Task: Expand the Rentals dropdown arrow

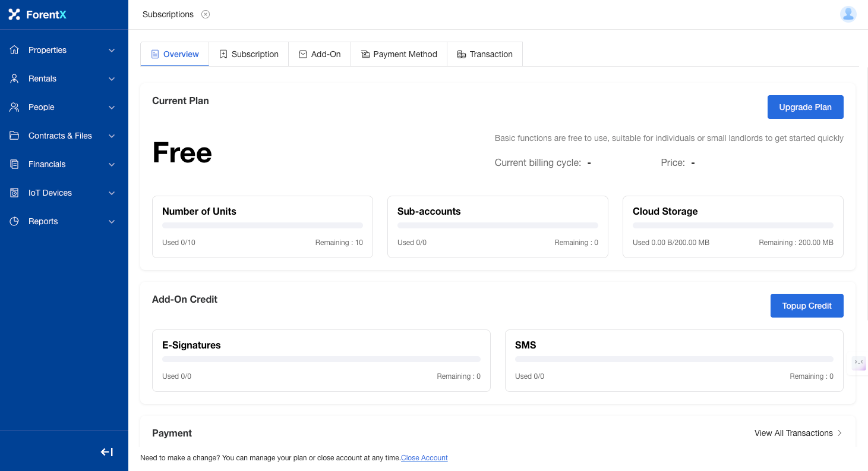Action: (112, 79)
